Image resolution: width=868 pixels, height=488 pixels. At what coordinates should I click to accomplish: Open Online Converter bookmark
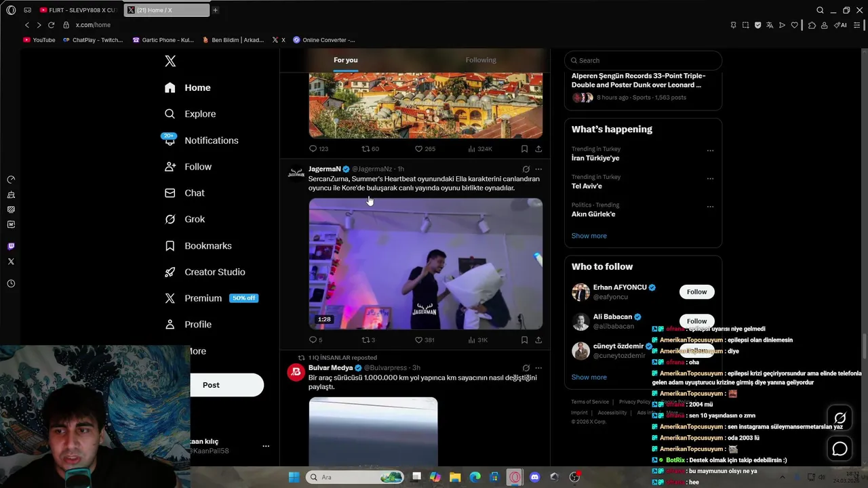pos(324,40)
